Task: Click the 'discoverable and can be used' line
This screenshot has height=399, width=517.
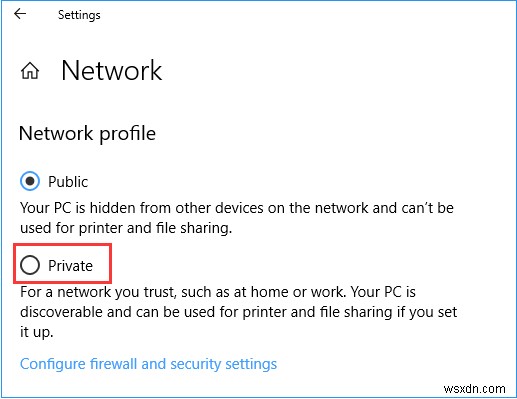Action: (x=238, y=312)
